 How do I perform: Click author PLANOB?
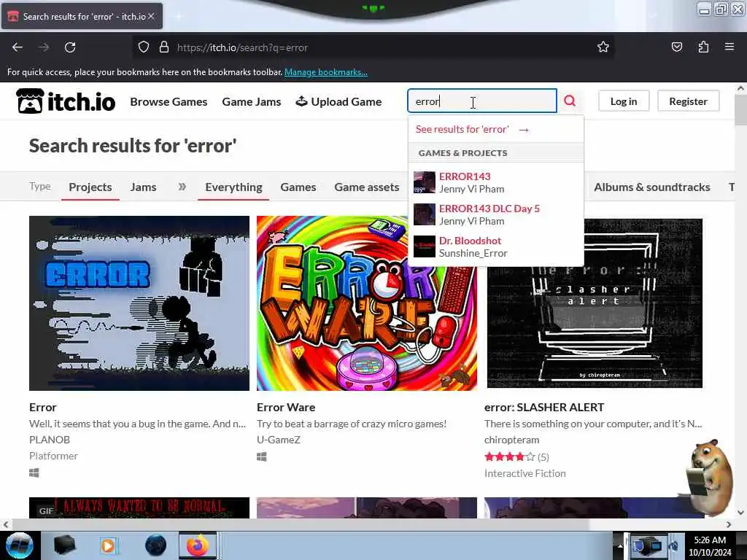50,440
